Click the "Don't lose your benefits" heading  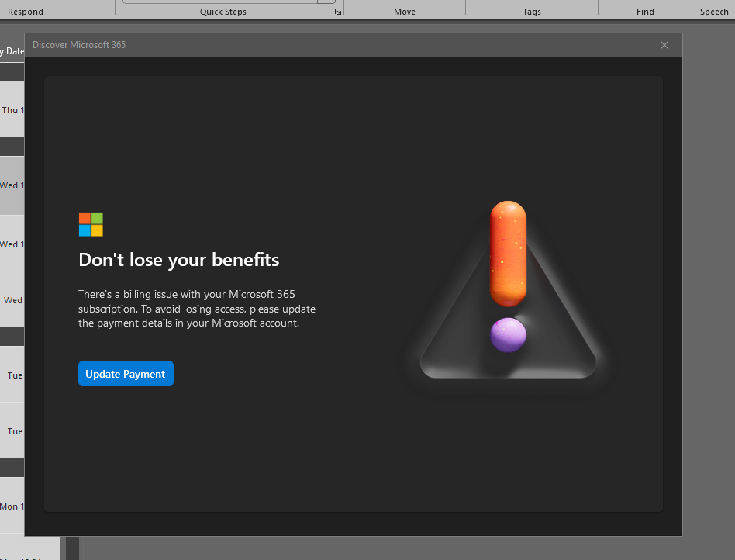178,260
